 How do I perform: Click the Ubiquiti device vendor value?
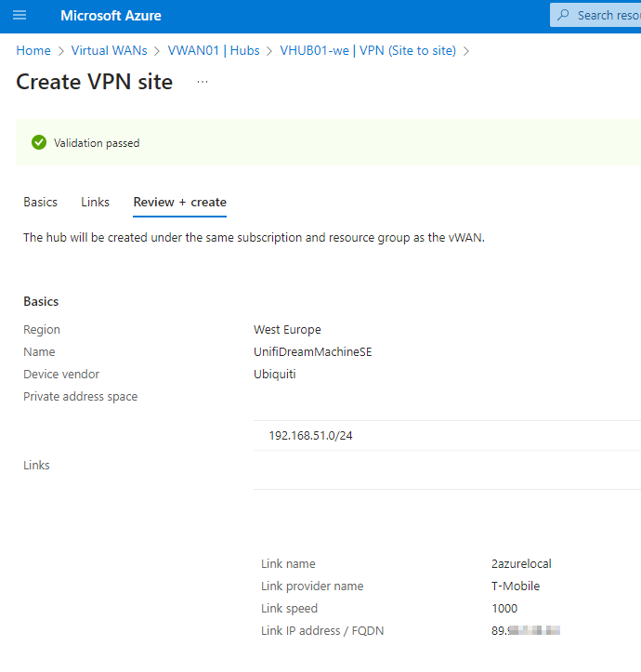pyautogui.click(x=275, y=375)
